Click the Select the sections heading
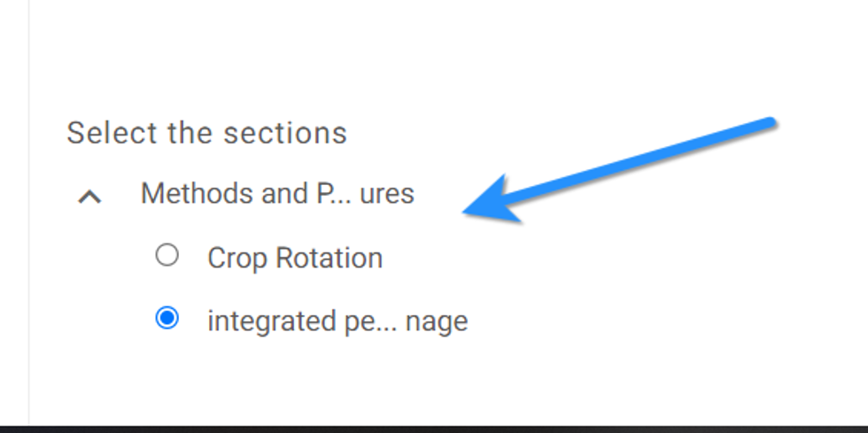The image size is (868, 433). pyautogui.click(x=207, y=133)
